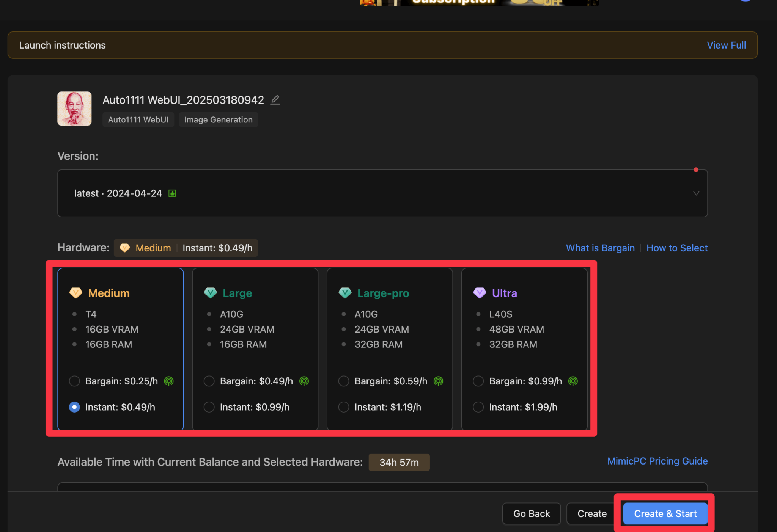Select Large Instant $0.99/h option
Viewport: 777px width, 532px height.
point(209,407)
